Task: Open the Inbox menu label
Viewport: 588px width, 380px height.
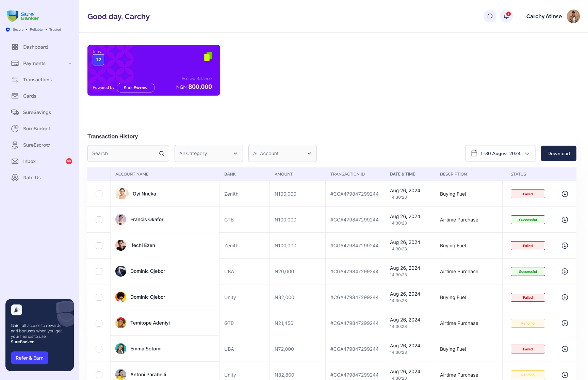Action: [29, 161]
